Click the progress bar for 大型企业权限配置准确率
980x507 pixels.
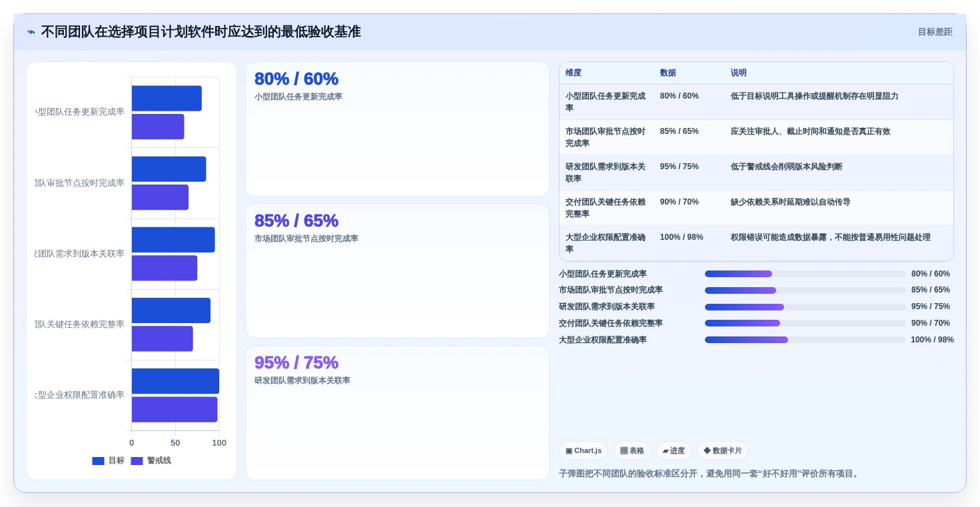coord(805,340)
